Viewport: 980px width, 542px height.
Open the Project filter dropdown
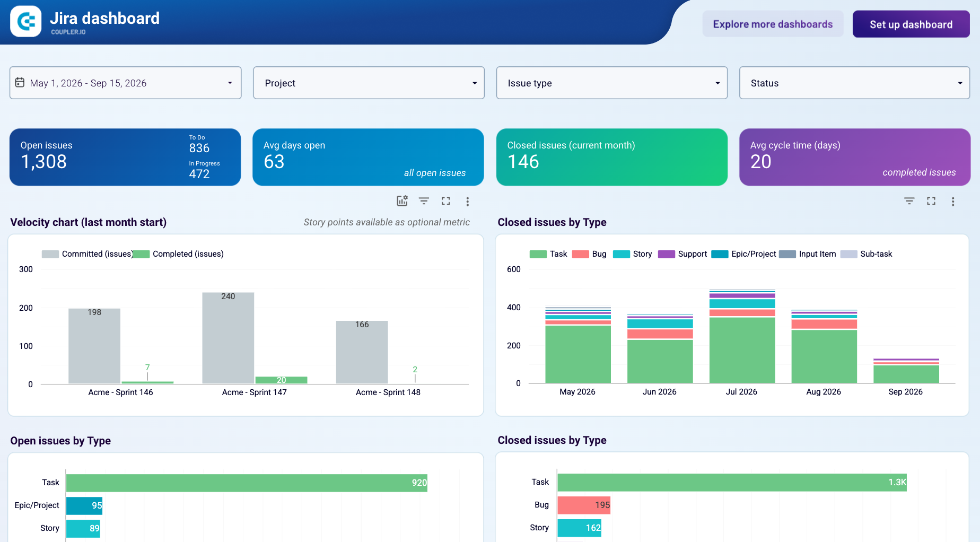pos(369,83)
